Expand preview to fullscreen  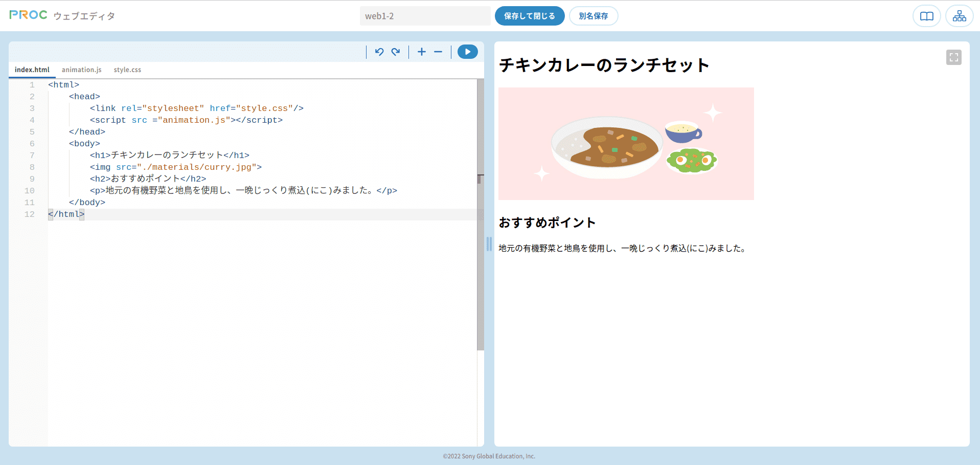click(954, 57)
